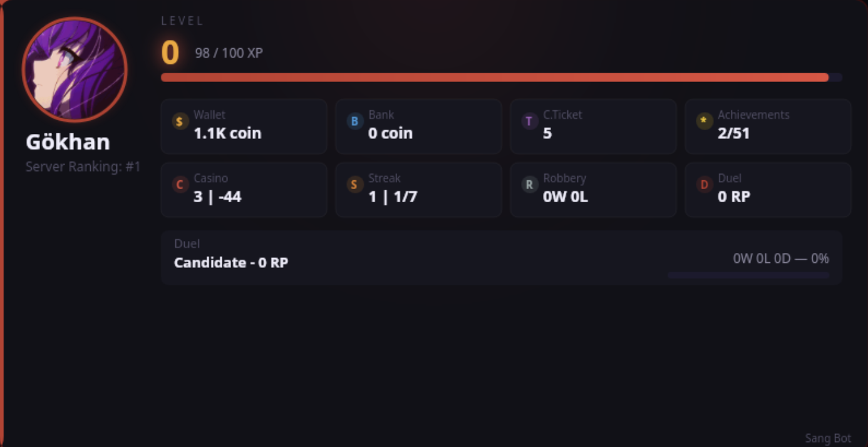Screen dimensions: 868x447
Task: Select the Candidate duel rank label
Action: [x=231, y=262]
